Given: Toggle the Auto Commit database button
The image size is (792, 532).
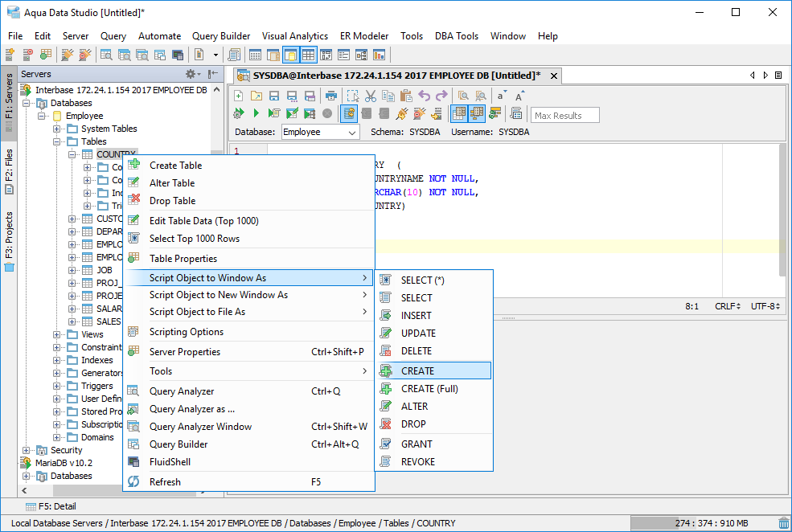Looking at the screenshot, I should [x=348, y=113].
